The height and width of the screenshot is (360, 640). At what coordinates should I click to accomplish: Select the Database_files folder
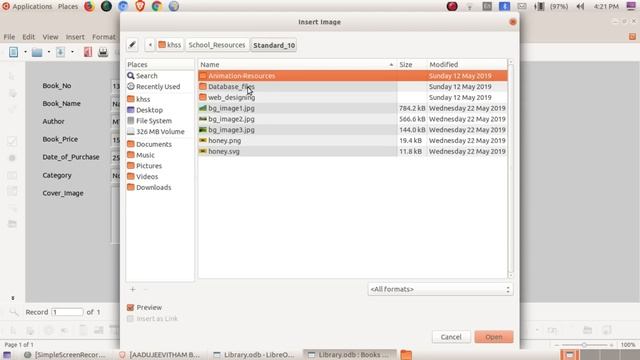353,87
